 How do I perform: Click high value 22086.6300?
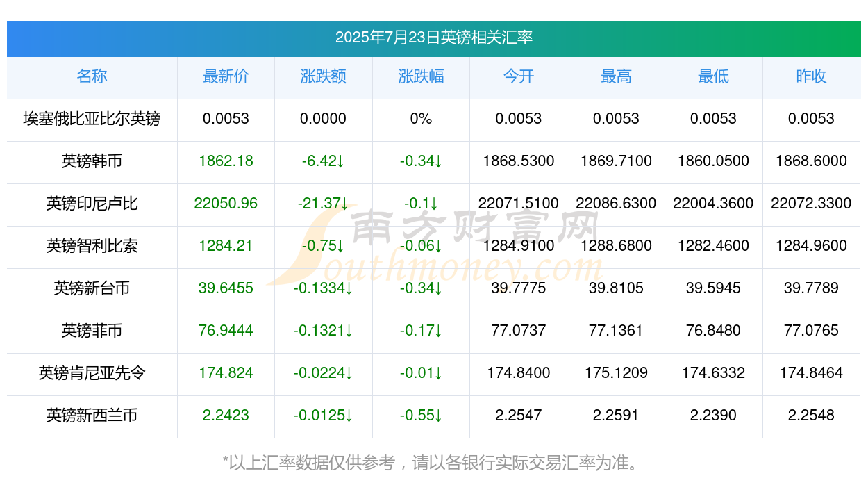[x=616, y=204]
